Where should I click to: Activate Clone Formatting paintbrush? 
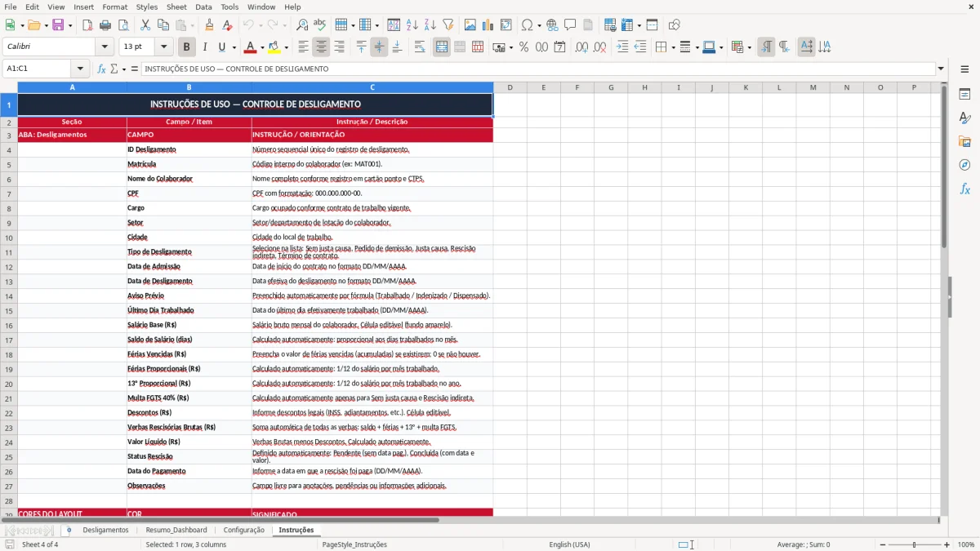coord(210,25)
